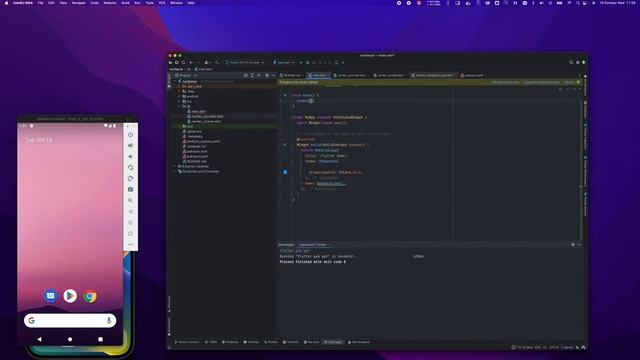This screenshot has width=640, height=360.
Task: Click Select Opened File icon in Project panel
Action: pyautogui.click(x=245, y=75)
